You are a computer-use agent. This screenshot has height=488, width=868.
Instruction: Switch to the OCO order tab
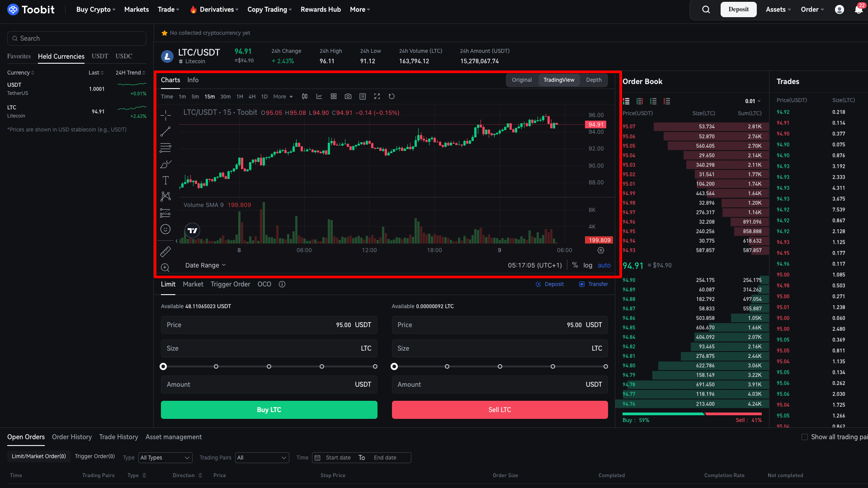click(x=264, y=284)
